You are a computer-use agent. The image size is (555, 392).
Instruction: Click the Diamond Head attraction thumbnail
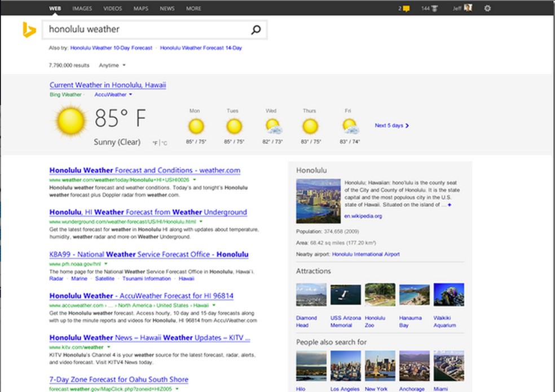(311, 294)
